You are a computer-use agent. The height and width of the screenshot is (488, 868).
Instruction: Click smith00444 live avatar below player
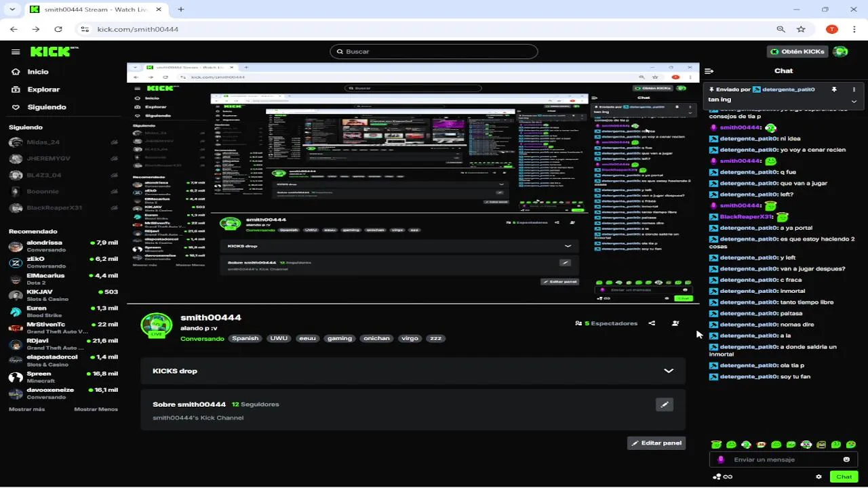(157, 325)
